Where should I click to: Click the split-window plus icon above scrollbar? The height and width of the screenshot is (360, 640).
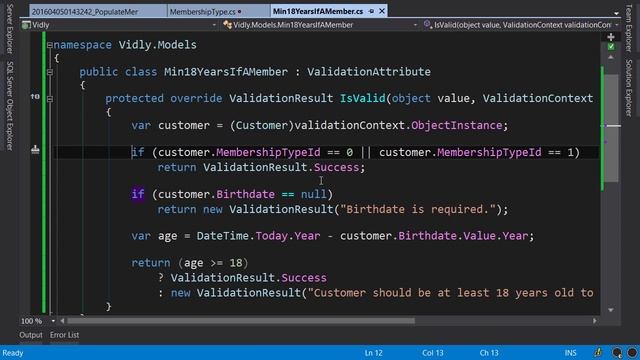[611, 37]
